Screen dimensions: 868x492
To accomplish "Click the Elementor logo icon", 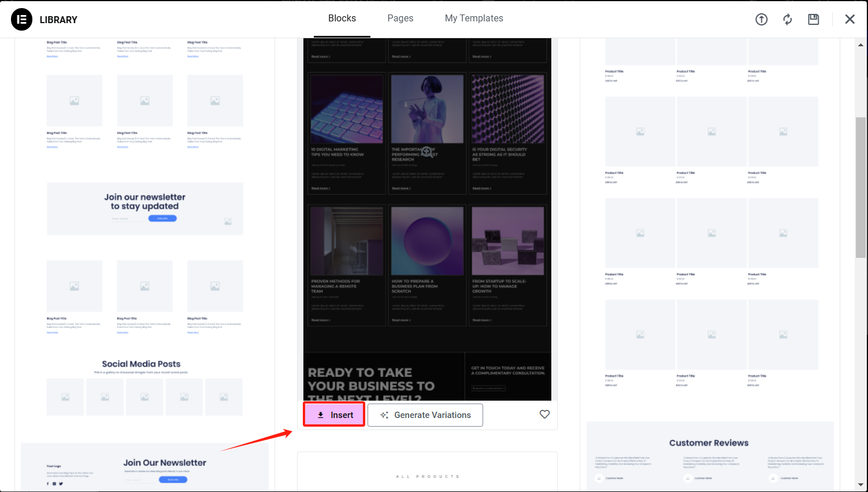I will pyautogui.click(x=21, y=19).
